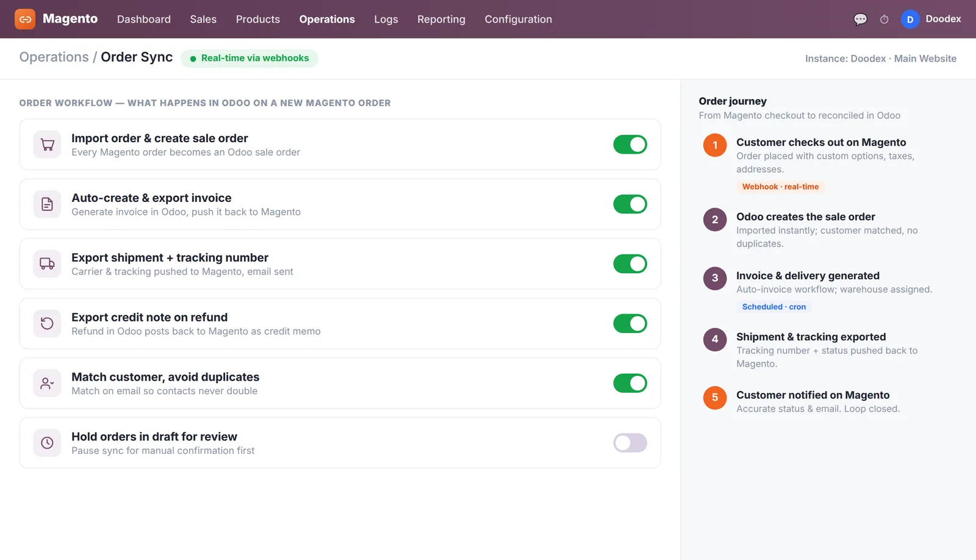Enable Hold orders in draft for review
Viewport: 976px width, 560px height.
630,443
